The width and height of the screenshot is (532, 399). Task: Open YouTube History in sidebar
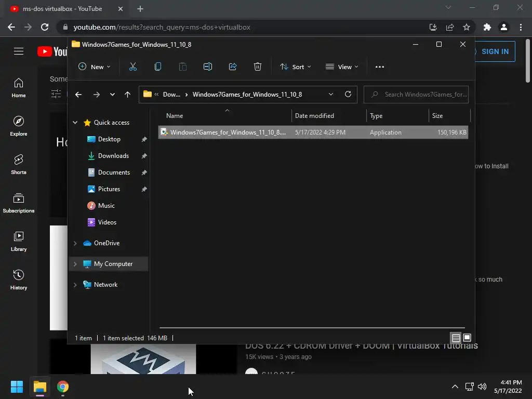click(19, 280)
